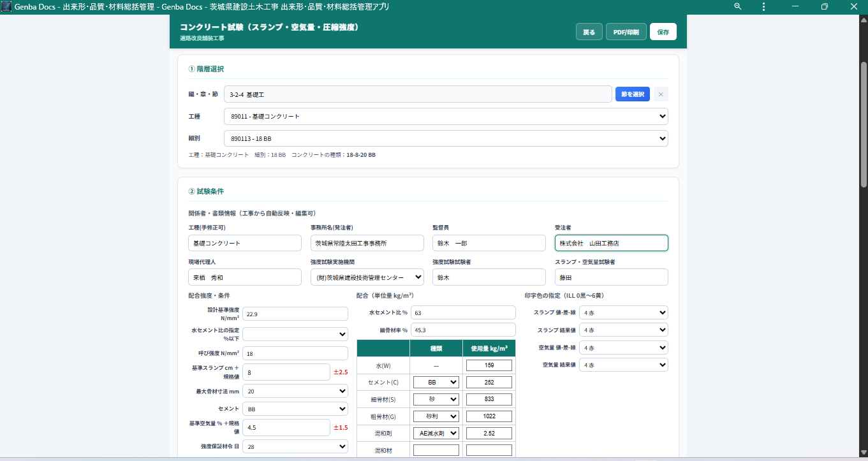Image resolution: width=868 pixels, height=461 pixels.
Task: Open the 細別 dropdown showing 890113 - 18 BB
Action: tap(446, 138)
